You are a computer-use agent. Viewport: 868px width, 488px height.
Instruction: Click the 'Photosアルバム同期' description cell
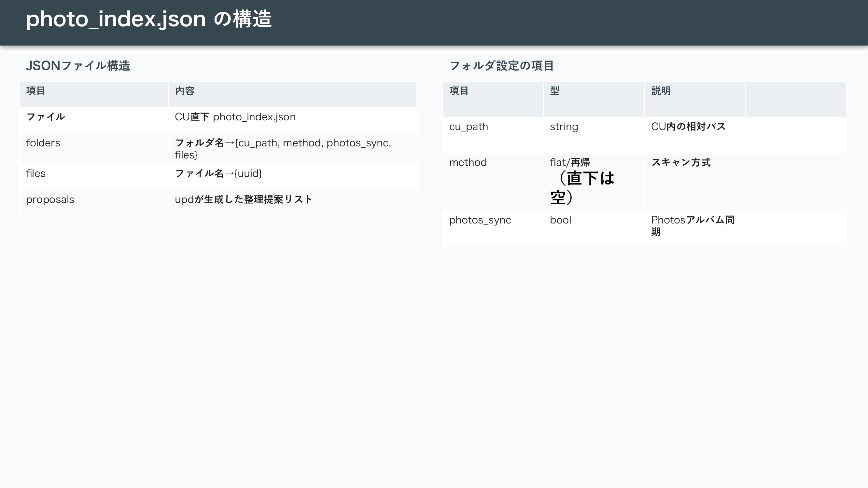tap(693, 225)
